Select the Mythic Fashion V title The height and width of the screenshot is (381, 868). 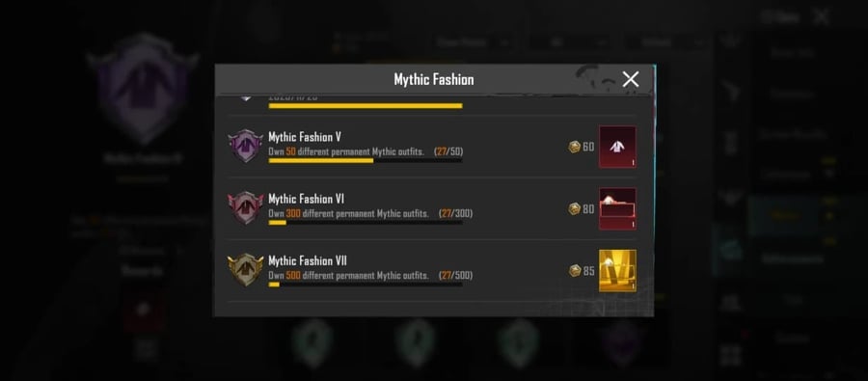point(306,137)
